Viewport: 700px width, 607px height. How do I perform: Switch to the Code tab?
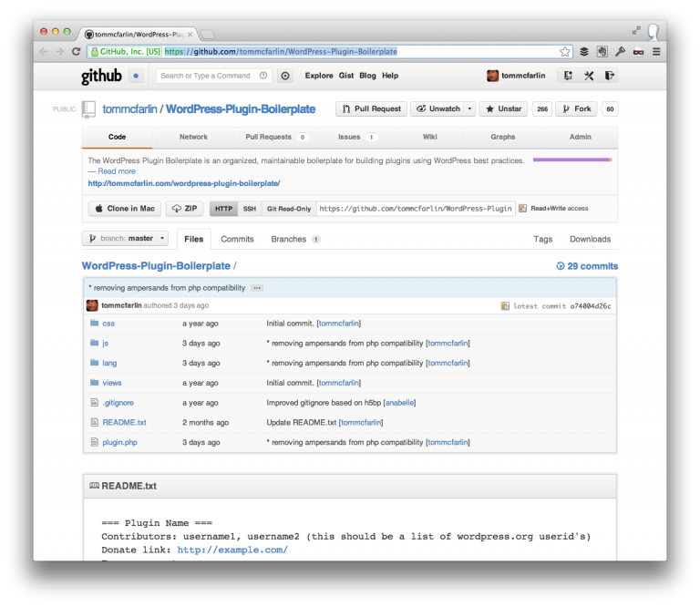click(x=117, y=137)
